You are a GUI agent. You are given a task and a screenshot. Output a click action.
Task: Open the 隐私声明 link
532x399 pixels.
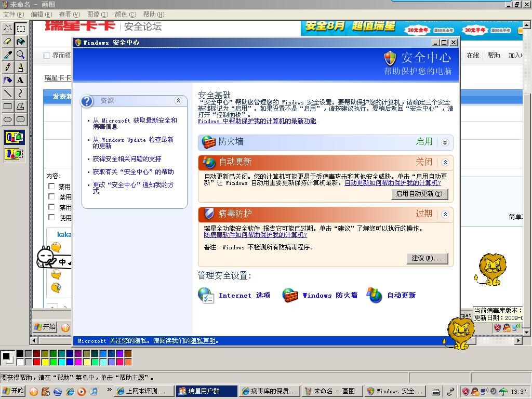203,341
